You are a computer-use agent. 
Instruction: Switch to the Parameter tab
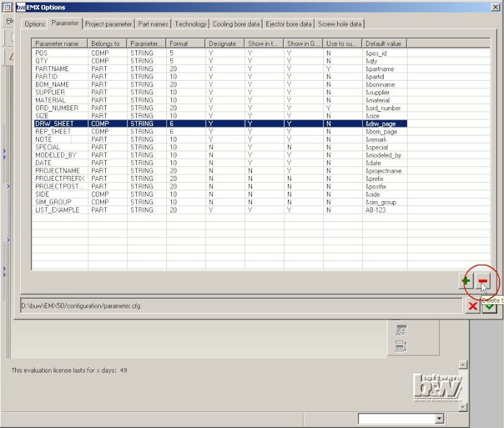(65, 23)
